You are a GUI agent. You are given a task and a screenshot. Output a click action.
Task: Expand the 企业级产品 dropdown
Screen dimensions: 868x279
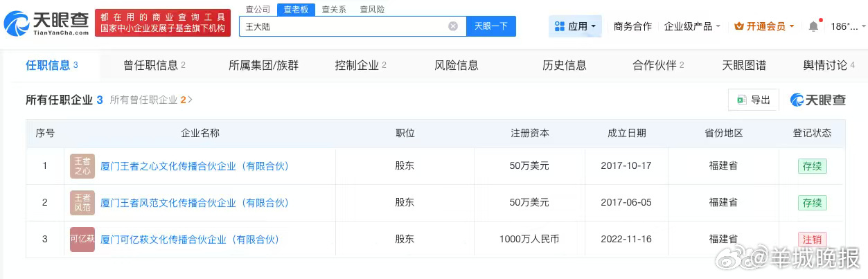click(x=692, y=26)
